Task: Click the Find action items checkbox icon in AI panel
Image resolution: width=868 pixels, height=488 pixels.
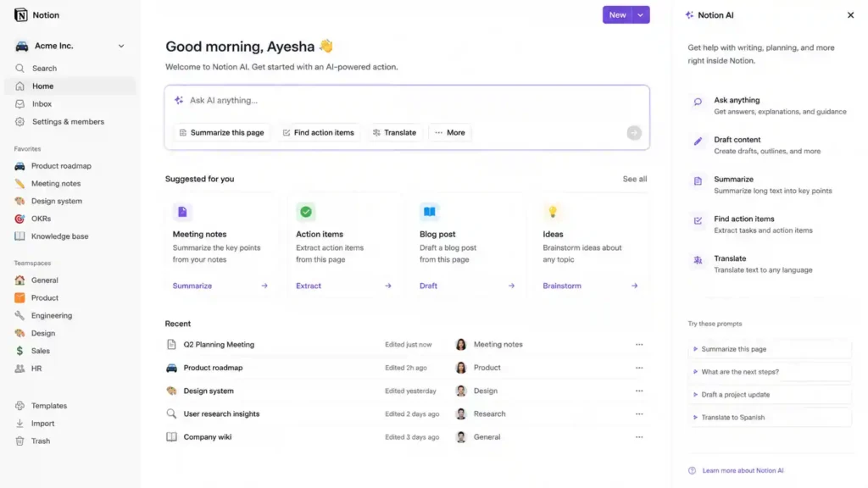Action: (x=698, y=221)
